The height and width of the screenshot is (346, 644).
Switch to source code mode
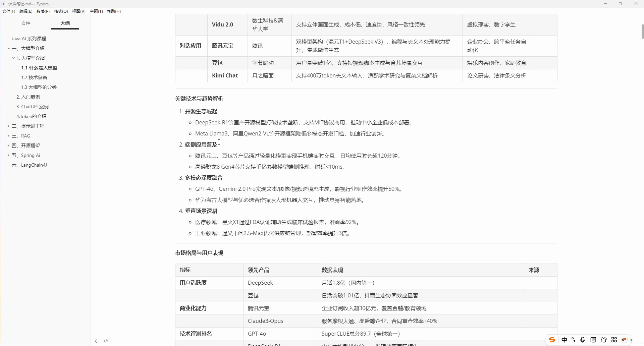[x=106, y=341]
